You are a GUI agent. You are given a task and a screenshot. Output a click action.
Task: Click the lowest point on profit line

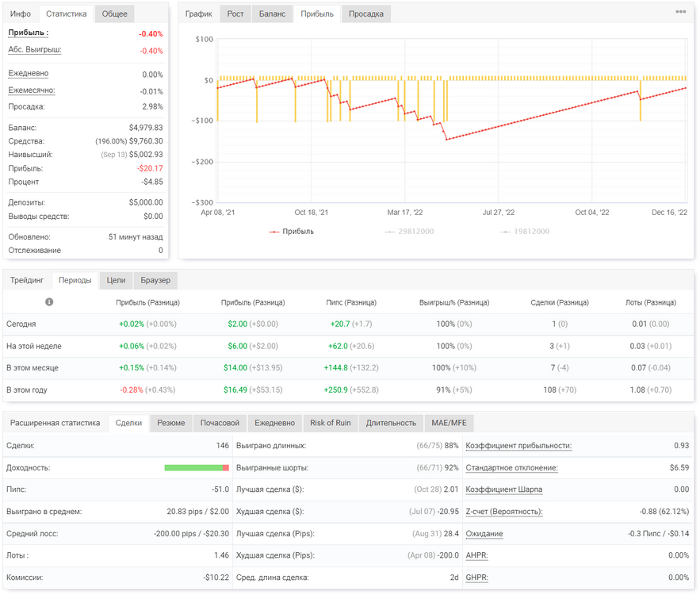pyautogui.click(x=446, y=140)
